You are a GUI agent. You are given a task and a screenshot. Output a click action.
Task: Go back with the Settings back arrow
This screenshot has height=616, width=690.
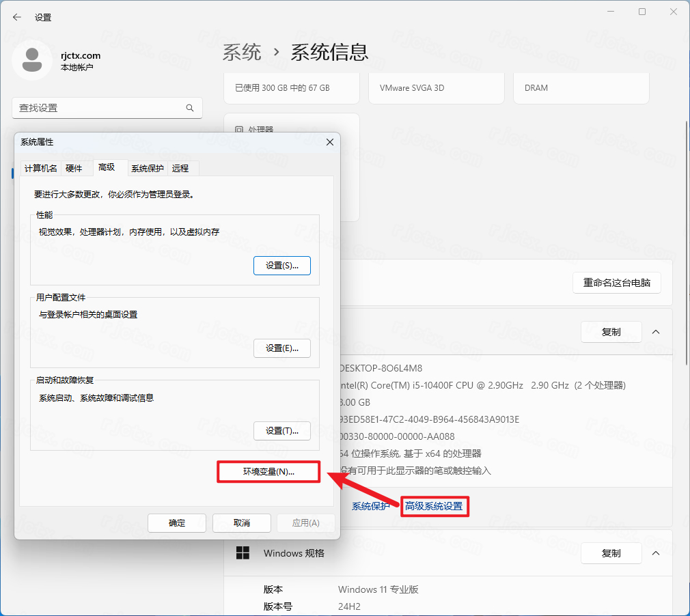(x=16, y=17)
